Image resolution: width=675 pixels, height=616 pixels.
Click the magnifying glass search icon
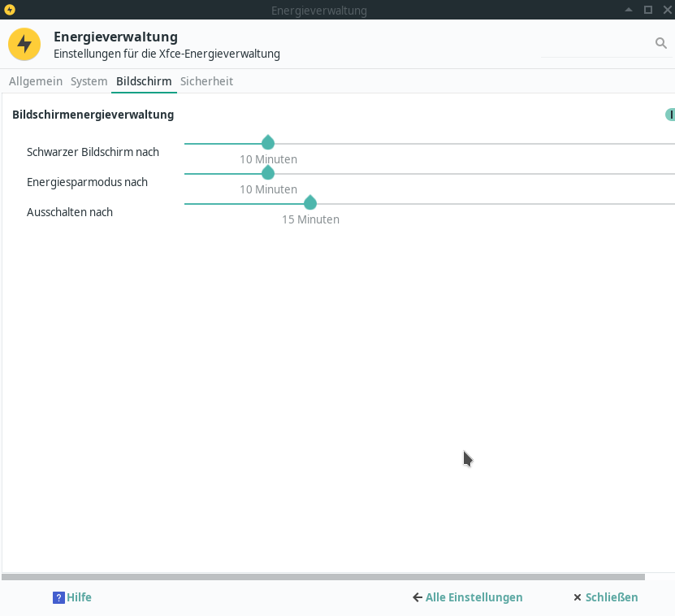[660, 43]
